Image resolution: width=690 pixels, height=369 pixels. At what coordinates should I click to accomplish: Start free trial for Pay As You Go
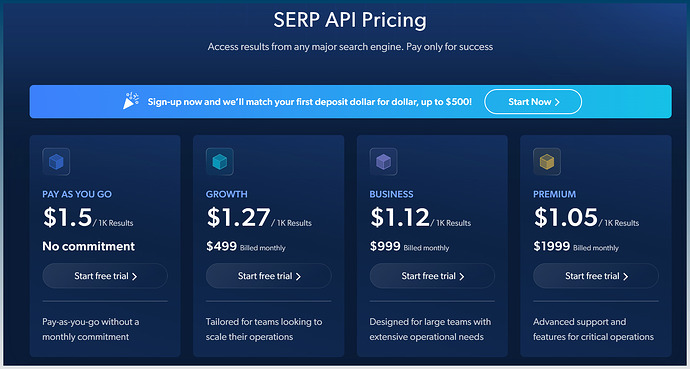pyautogui.click(x=105, y=276)
